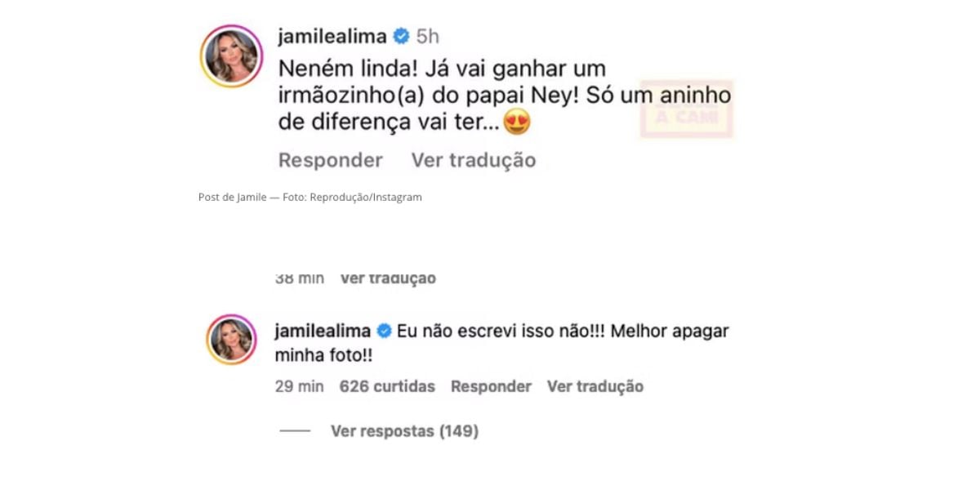Image resolution: width=980 pixels, height=490 pixels.
Task: Click the line beside Ver respostas
Action: (295, 430)
